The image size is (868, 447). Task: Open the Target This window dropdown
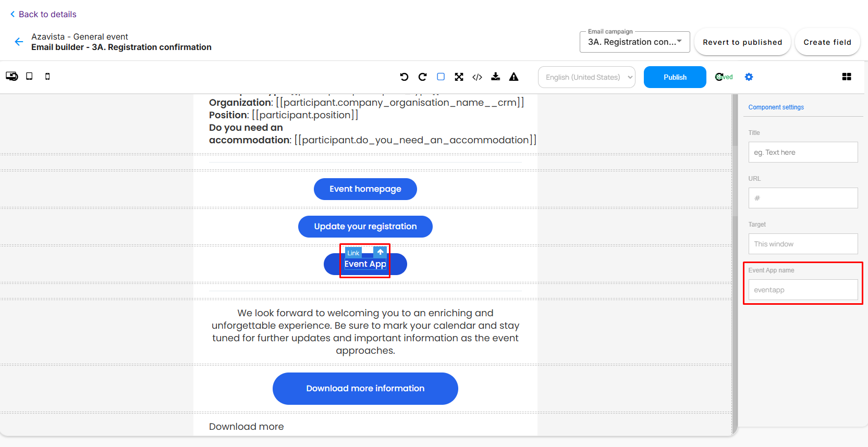coord(802,244)
